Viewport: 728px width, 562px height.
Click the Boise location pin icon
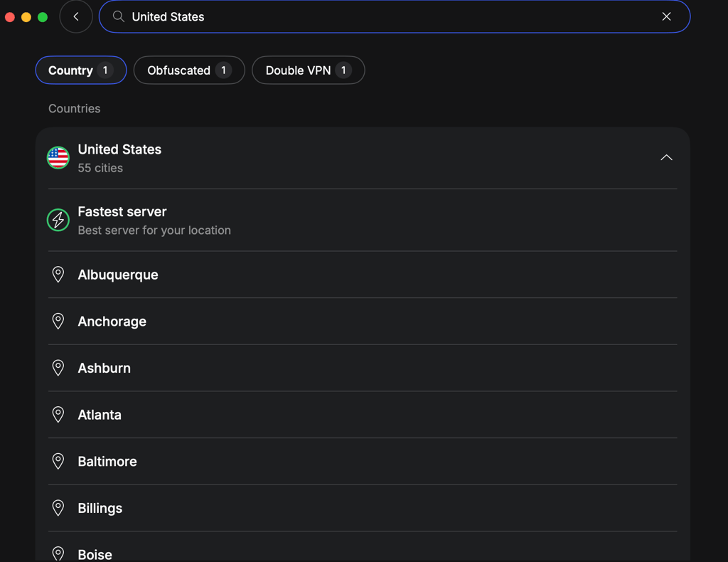[58, 554]
